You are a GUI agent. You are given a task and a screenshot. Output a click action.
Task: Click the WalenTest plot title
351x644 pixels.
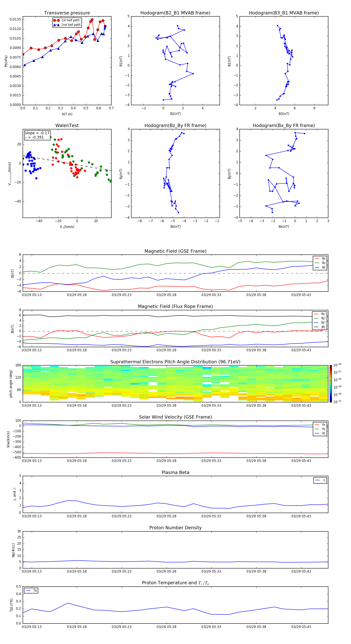click(x=67, y=125)
